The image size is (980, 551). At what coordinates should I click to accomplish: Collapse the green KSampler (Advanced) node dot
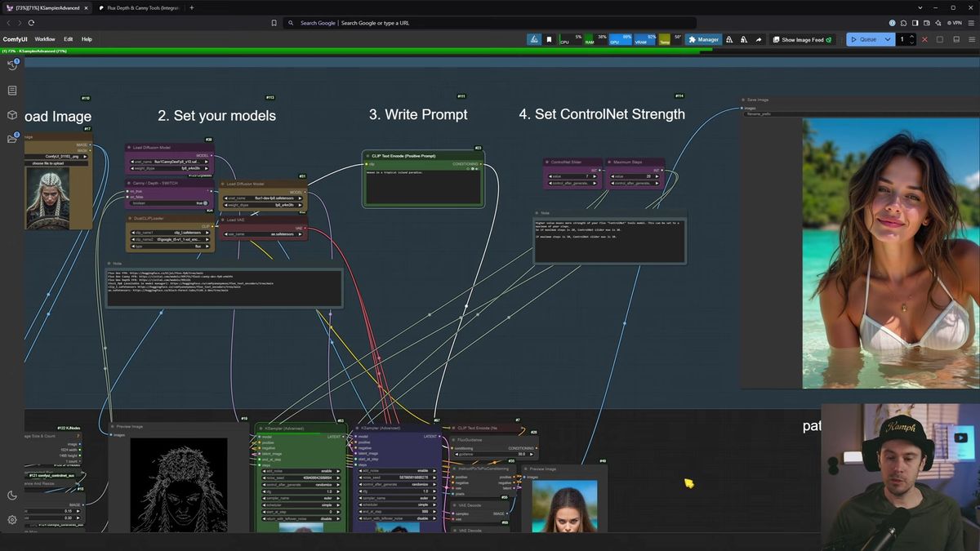click(261, 428)
